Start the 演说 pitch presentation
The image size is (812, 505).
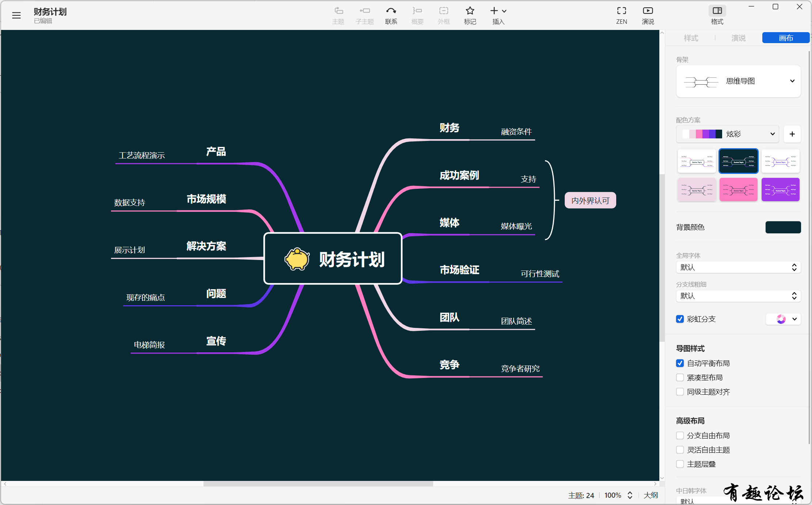click(x=648, y=16)
